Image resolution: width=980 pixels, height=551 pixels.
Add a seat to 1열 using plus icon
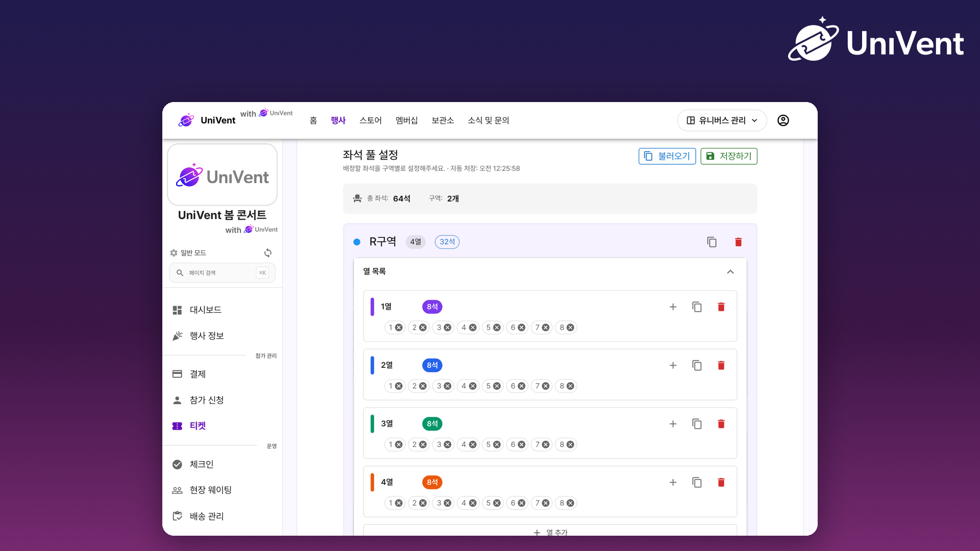pyautogui.click(x=673, y=307)
